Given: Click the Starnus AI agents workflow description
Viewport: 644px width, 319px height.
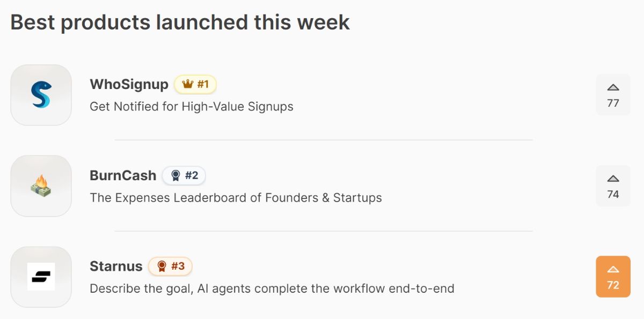Looking at the screenshot, I should (x=272, y=288).
